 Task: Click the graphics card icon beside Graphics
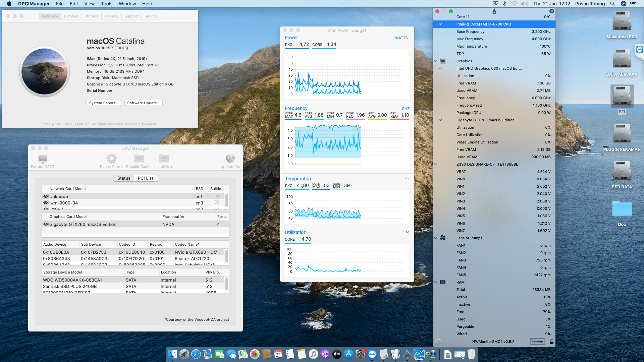[443, 61]
